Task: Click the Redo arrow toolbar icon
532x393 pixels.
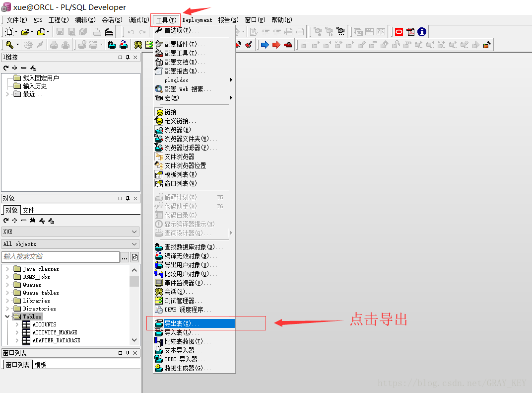Action: [x=142, y=32]
